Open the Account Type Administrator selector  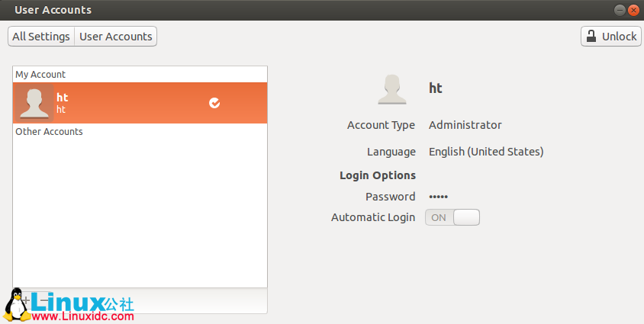click(x=465, y=125)
